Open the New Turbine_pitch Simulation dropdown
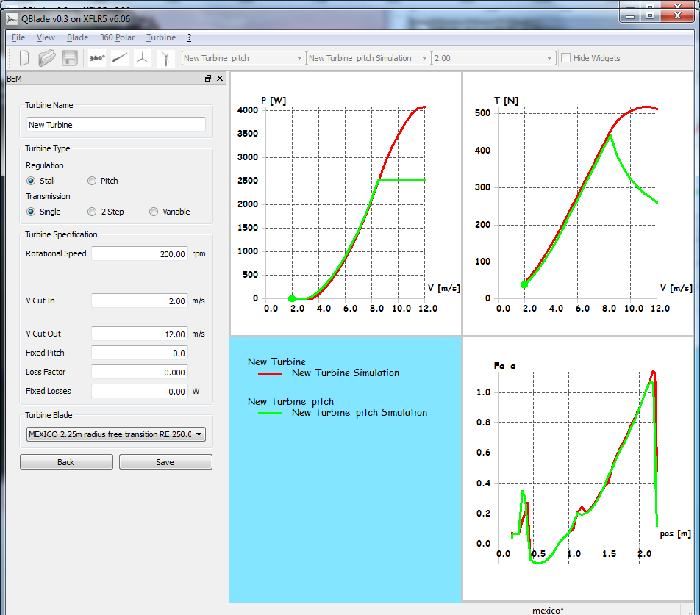This screenshot has width=700, height=615. click(369, 58)
